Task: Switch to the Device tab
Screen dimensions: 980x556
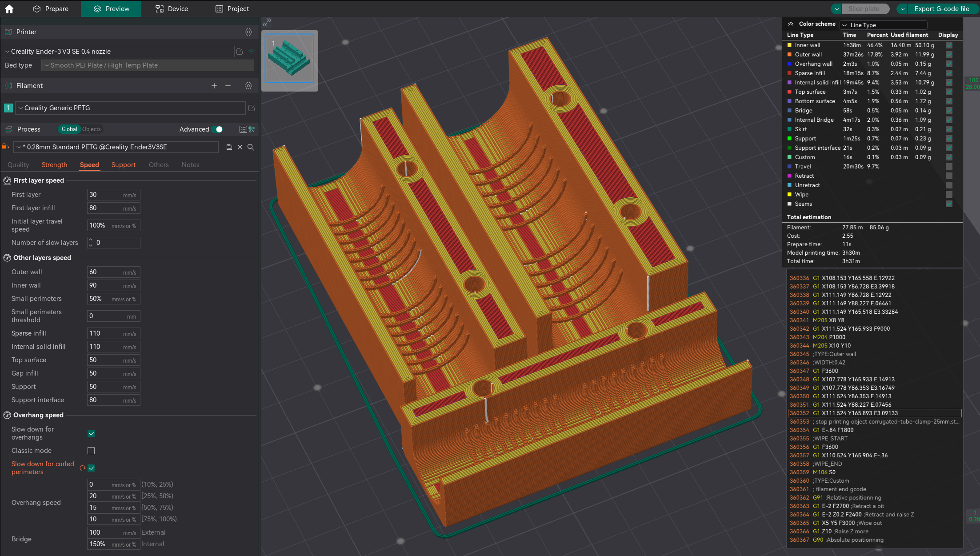Action: (172, 9)
